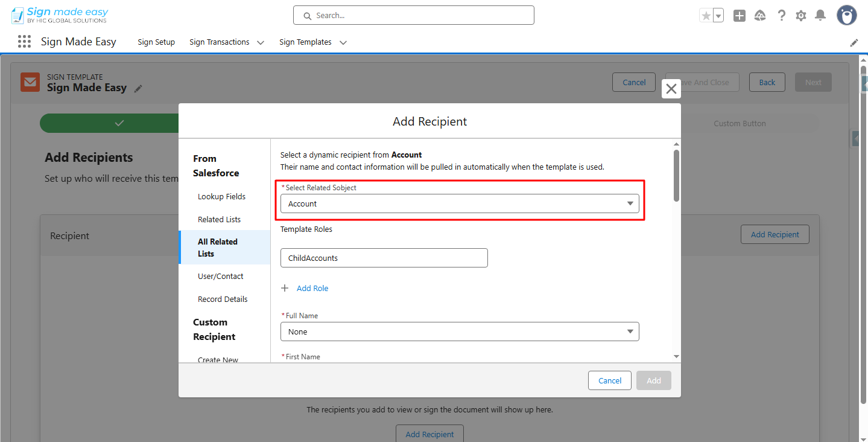
Task: Click the Add Recipient button
Action: (x=775, y=234)
